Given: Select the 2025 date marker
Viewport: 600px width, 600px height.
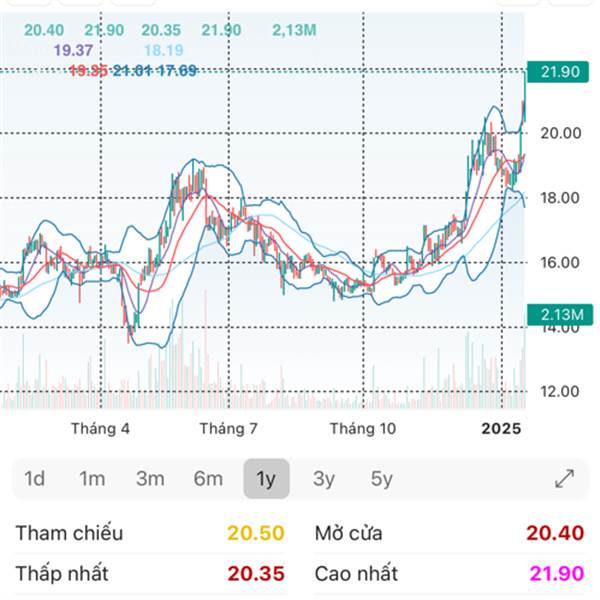Looking at the screenshot, I should [502, 428].
